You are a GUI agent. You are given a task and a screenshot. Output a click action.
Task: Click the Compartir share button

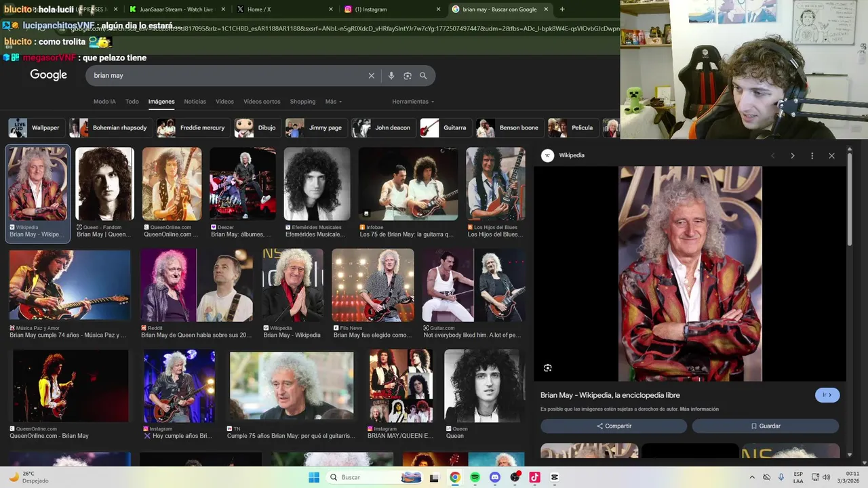614,426
